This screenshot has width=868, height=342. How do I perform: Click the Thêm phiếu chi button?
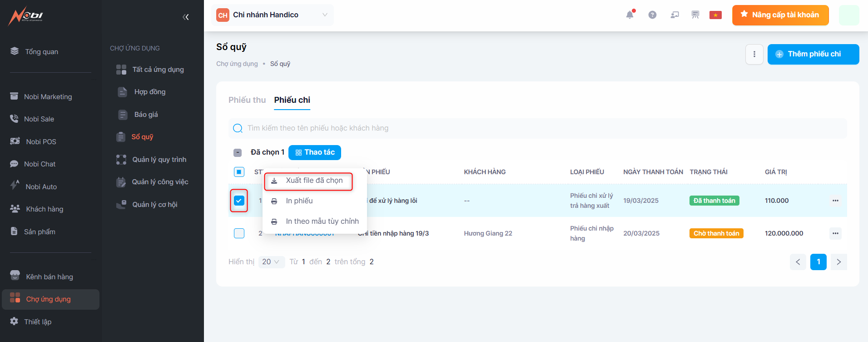[813, 54]
